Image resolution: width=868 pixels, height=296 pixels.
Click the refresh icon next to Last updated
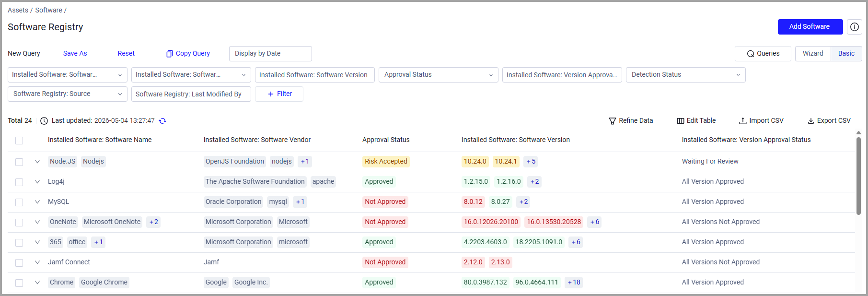coord(162,121)
